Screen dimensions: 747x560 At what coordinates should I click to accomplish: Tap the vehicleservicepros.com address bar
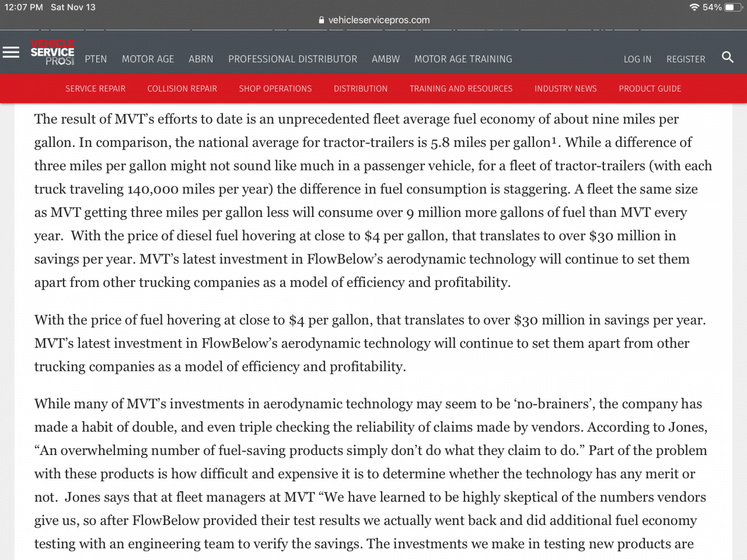(x=379, y=20)
